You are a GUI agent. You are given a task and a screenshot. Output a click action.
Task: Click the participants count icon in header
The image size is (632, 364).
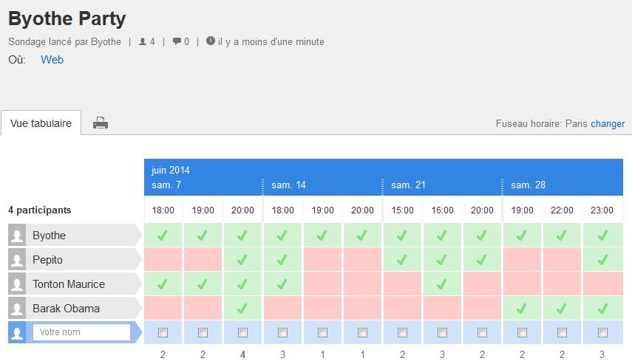(x=143, y=42)
